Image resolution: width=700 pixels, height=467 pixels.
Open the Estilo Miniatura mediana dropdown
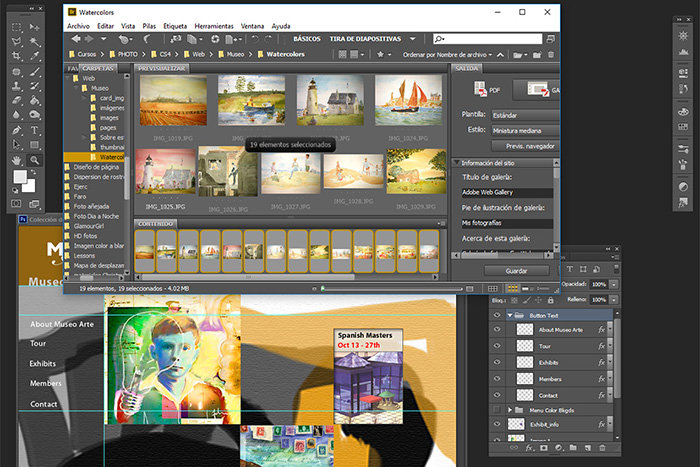525,130
